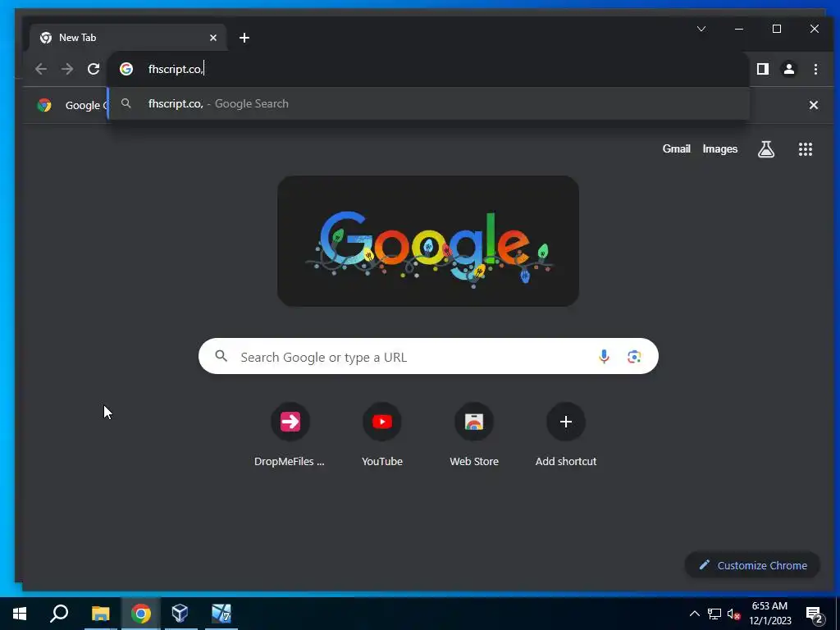
Task: Close the New Tab tab
Action: [213, 38]
